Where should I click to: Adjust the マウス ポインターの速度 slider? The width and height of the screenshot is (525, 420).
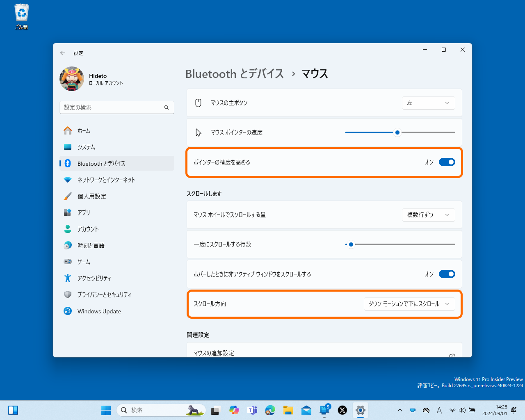click(397, 132)
